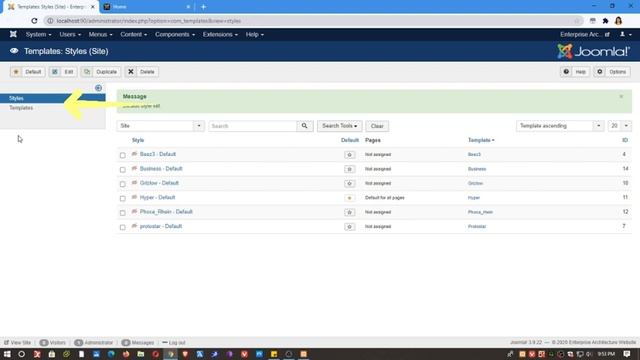This screenshot has height=360, width=640.
Task: Open the list limit 20 dropdown
Action: coord(620,126)
